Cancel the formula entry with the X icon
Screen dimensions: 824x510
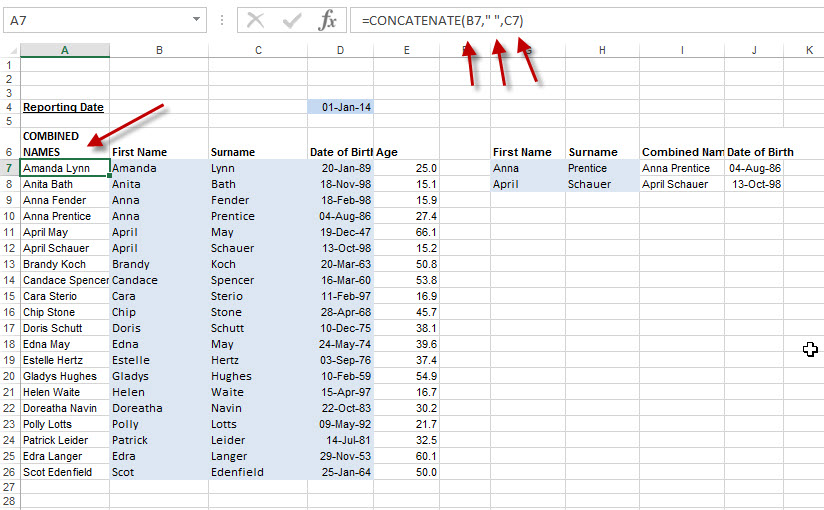[x=255, y=21]
